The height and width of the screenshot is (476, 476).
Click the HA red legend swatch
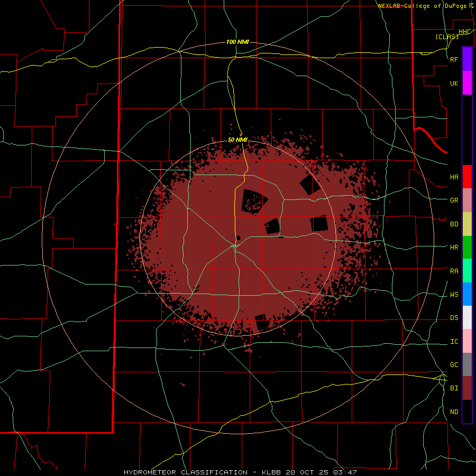pos(467,177)
